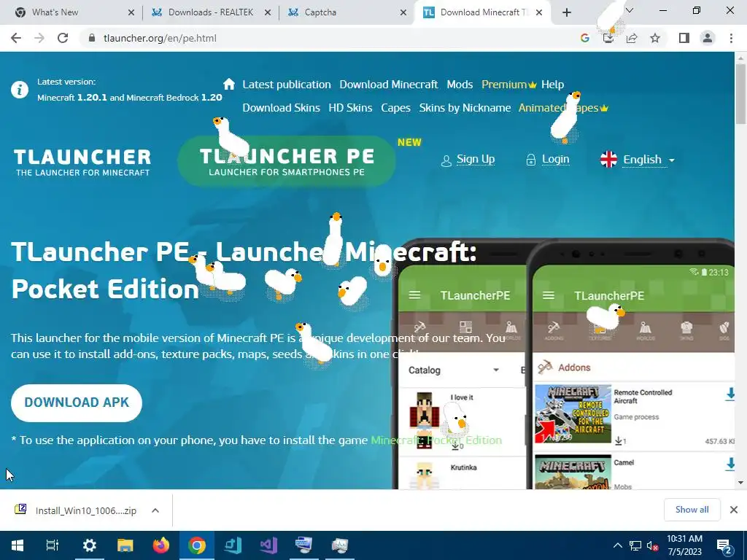
Task: Click the browser forward arrow
Action: pyautogui.click(x=39, y=38)
